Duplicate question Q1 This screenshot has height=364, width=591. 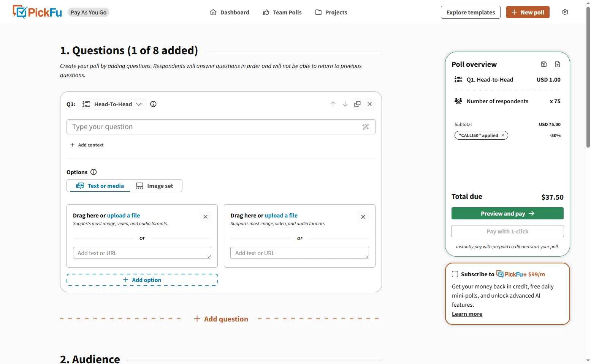point(357,104)
